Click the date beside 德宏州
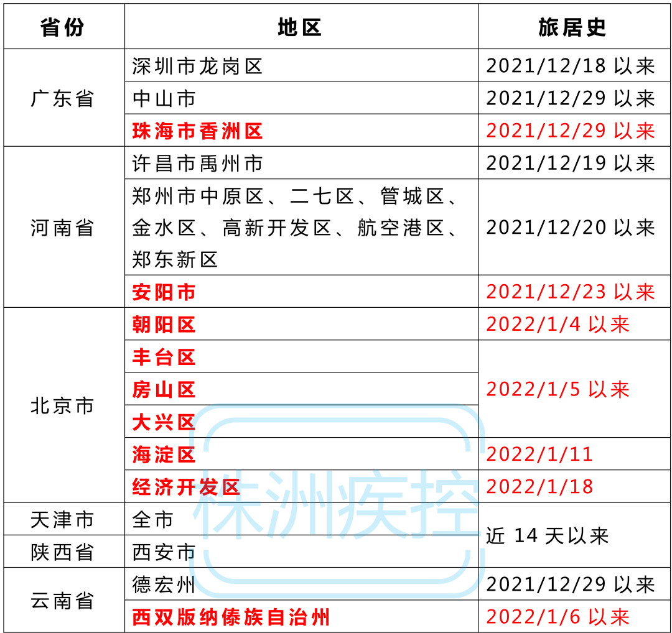This screenshot has height=633, width=672. click(571, 584)
